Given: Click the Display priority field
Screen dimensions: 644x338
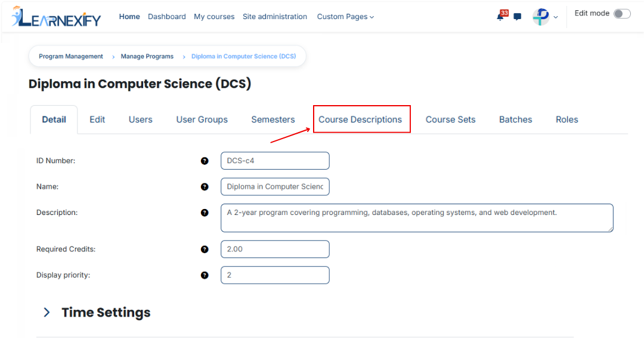Looking at the screenshot, I should point(275,275).
